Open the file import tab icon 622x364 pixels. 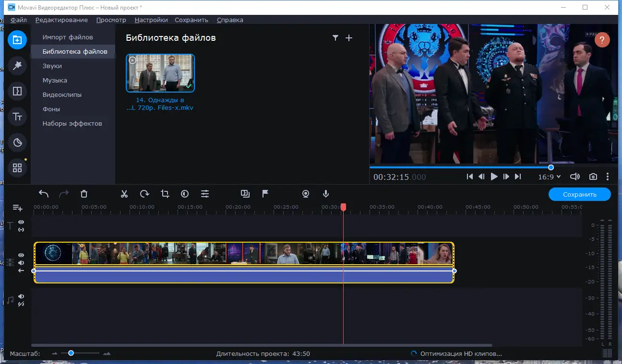coord(17,40)
